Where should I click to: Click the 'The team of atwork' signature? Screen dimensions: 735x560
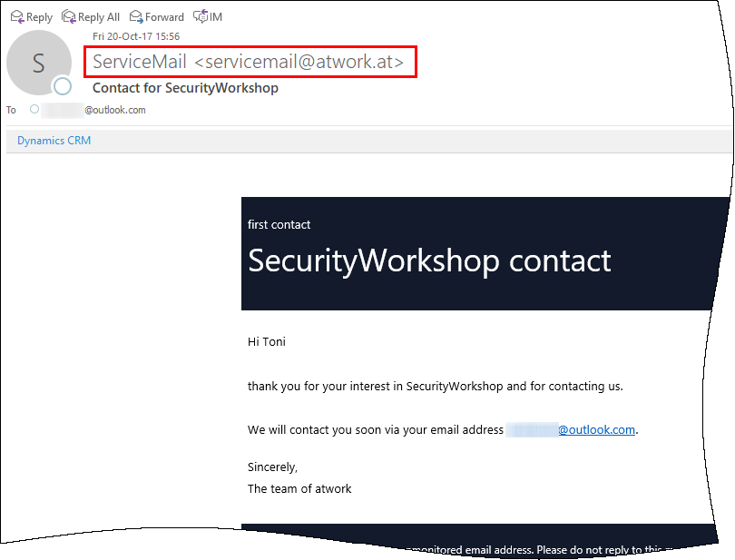299,488
